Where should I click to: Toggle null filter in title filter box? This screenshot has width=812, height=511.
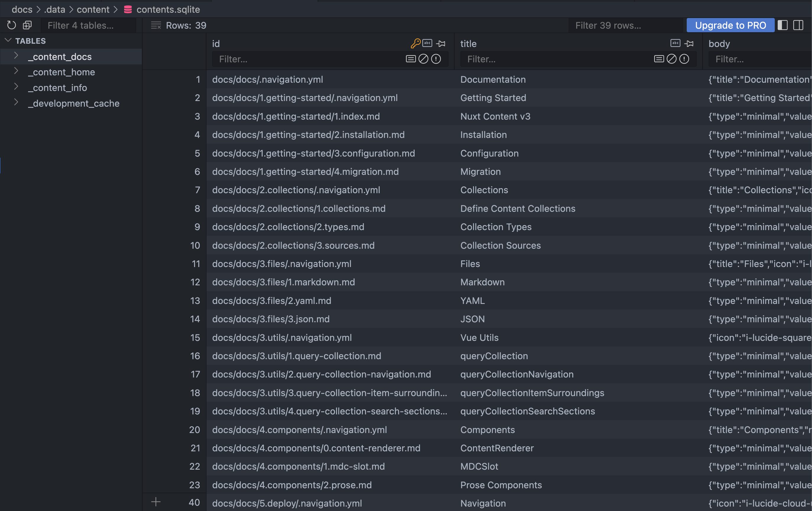(x=671, y=59)
